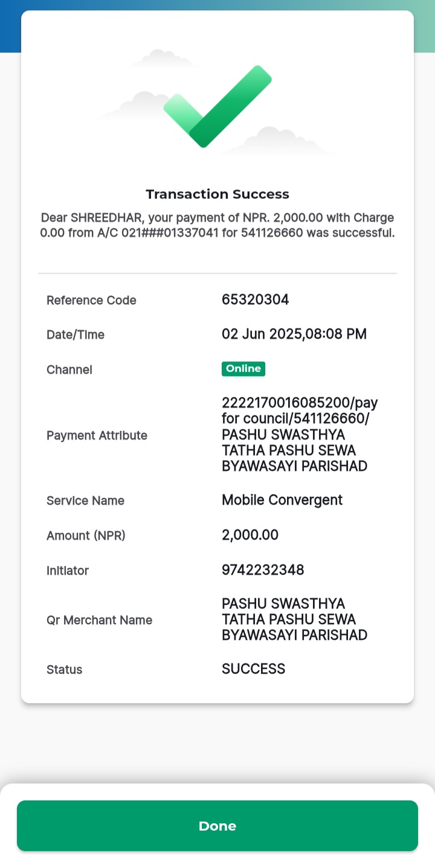Select reference code 65320304
The width and height of the screenshot is (435, 868).
coord(255,299)
